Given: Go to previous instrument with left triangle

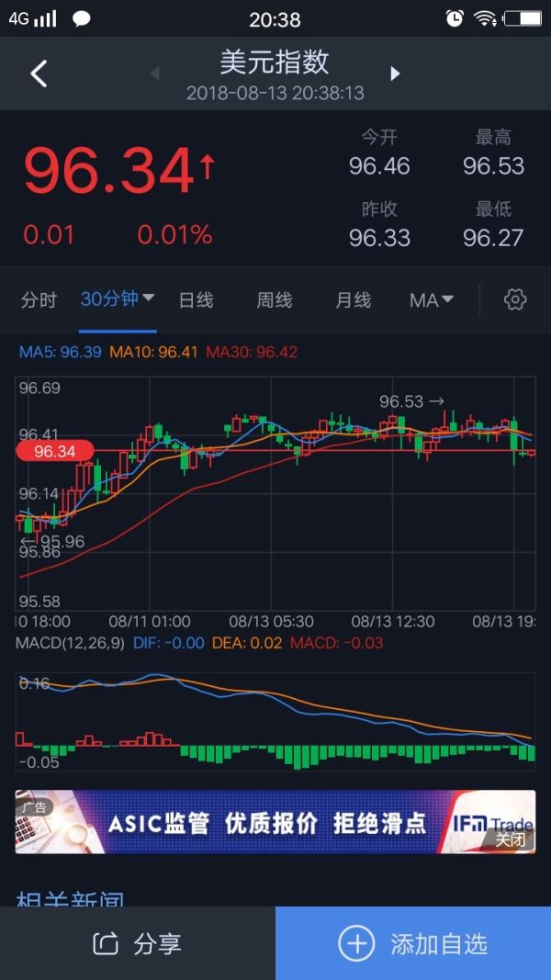Looking at the screenshot, I should click(x=155, y=73).
